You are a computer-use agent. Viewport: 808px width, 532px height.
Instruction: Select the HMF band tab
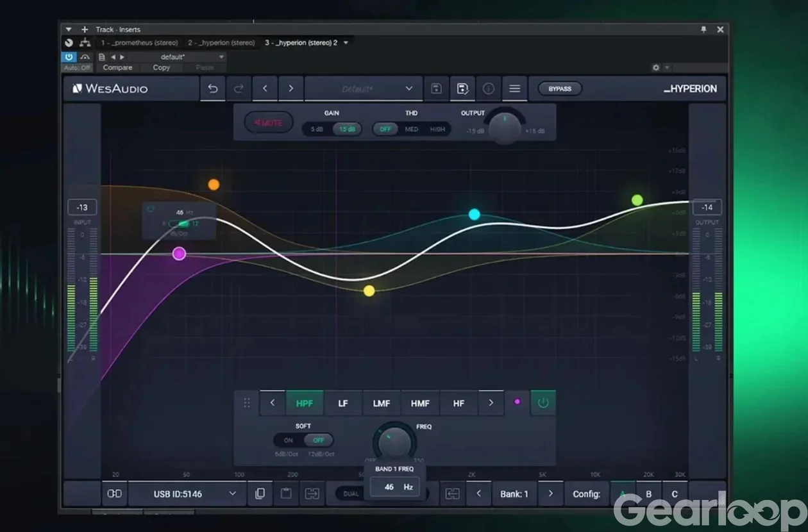tap(420, 403)
